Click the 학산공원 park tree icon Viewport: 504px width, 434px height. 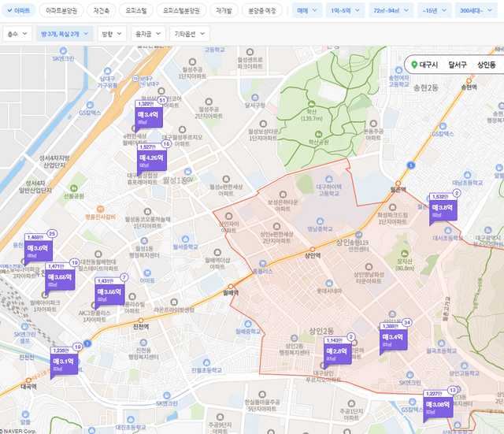[318, 134]
